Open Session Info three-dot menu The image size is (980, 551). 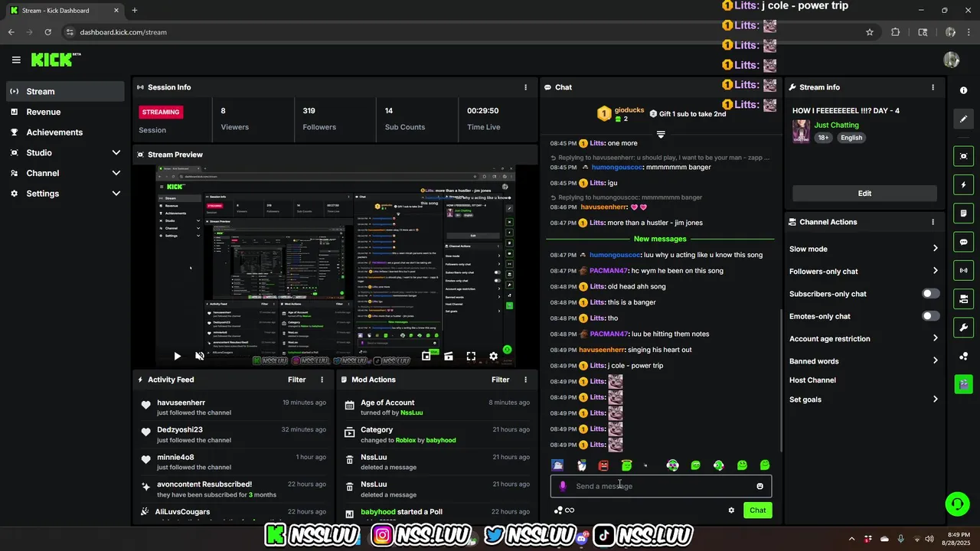[x=525, y=87]
